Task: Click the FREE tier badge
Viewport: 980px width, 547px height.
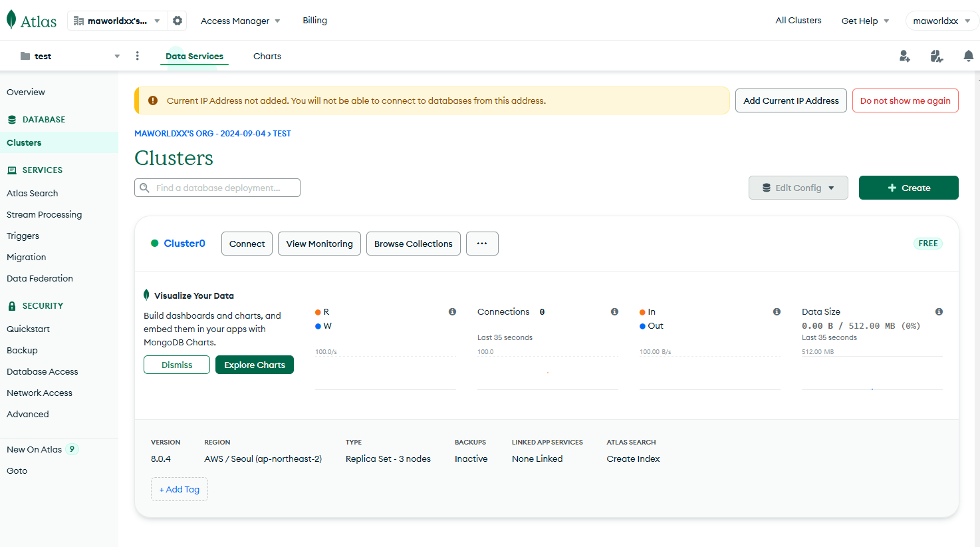Action: click(x=928, y=244)
